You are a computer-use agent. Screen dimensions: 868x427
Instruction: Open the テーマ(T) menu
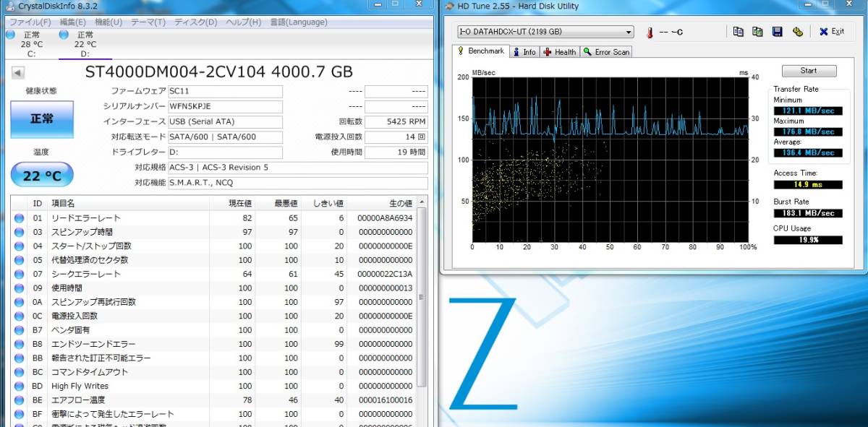[148, 22]
